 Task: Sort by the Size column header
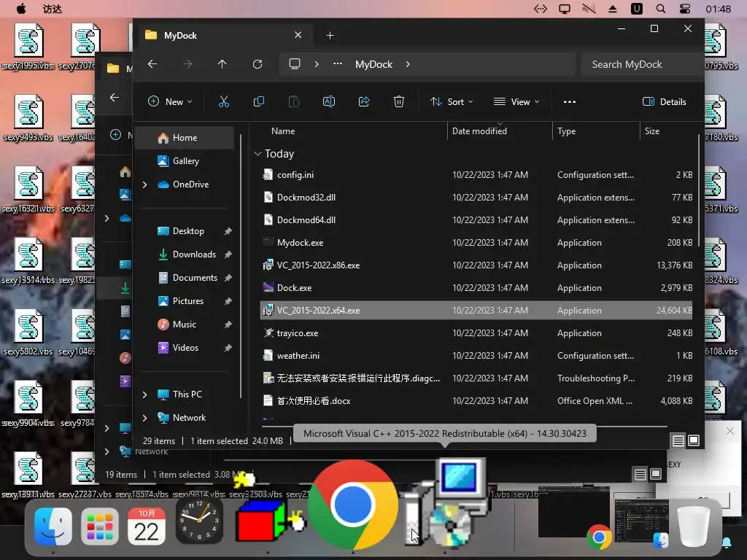coord(652,131)
